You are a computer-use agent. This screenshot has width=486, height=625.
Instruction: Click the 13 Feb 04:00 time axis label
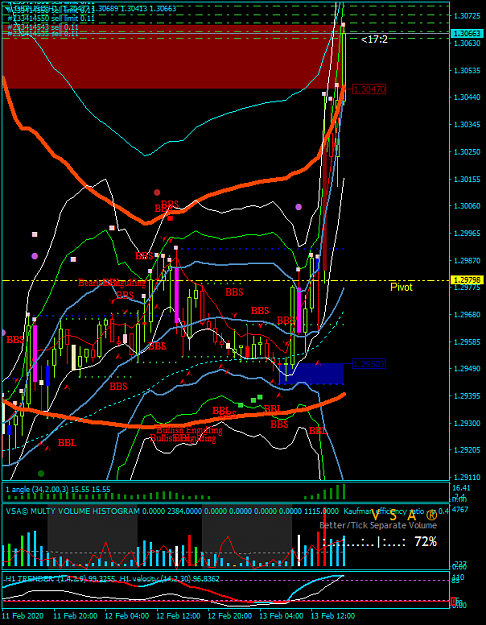[281, 615]
